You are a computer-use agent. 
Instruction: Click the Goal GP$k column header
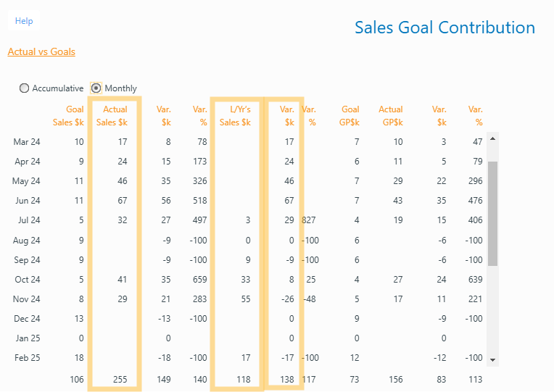350,116
